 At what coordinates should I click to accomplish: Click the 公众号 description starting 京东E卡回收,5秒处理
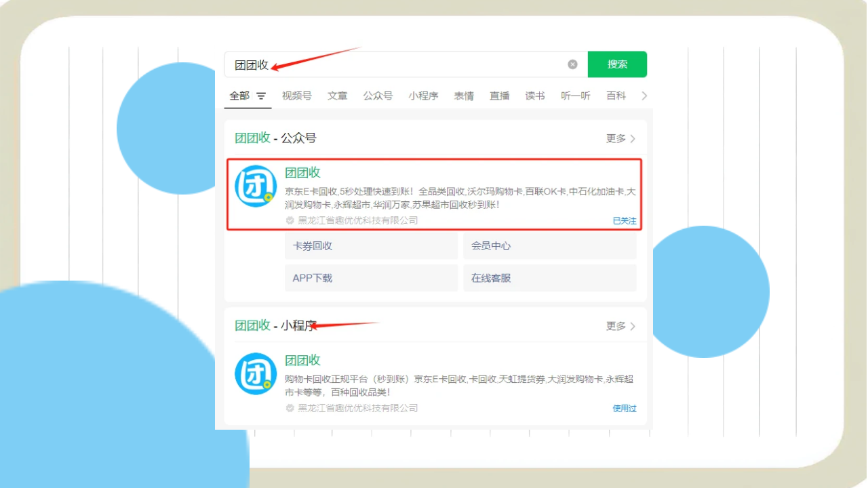pos(460,198)
